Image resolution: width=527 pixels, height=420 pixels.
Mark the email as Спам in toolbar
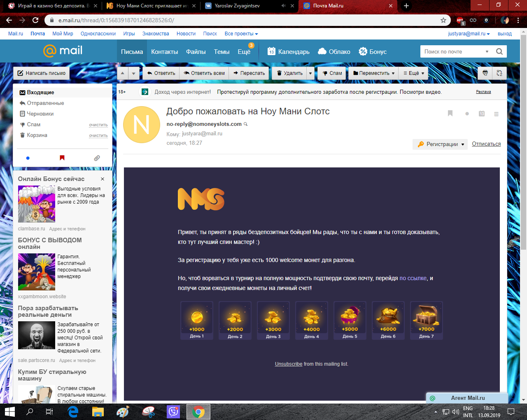click(x=332, y=73)
